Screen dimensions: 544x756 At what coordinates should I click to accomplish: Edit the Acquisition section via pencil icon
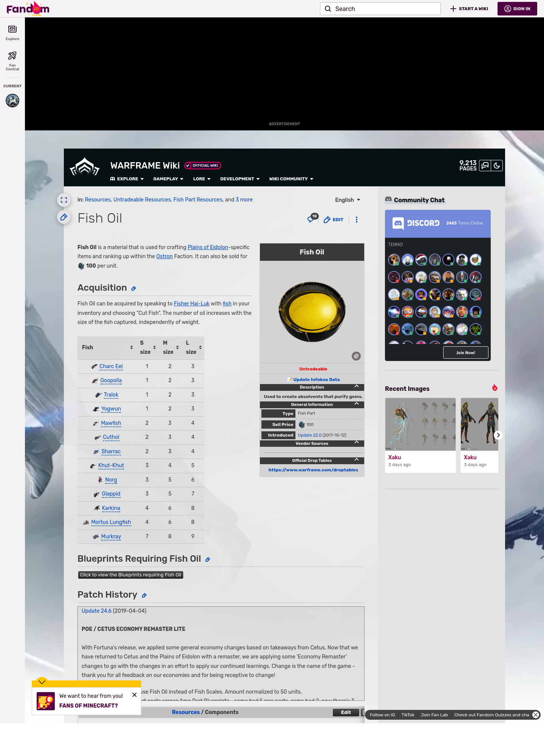coord(133,289)
